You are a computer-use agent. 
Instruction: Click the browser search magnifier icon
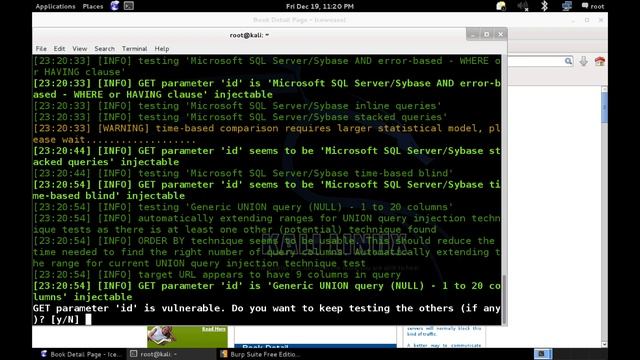pos(568,61)
